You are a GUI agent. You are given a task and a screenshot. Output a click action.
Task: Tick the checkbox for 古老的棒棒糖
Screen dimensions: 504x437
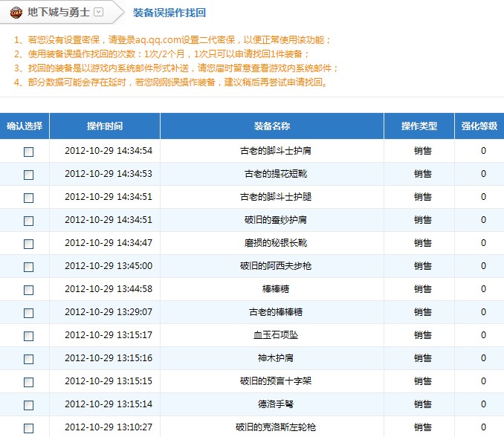point(28,313)
